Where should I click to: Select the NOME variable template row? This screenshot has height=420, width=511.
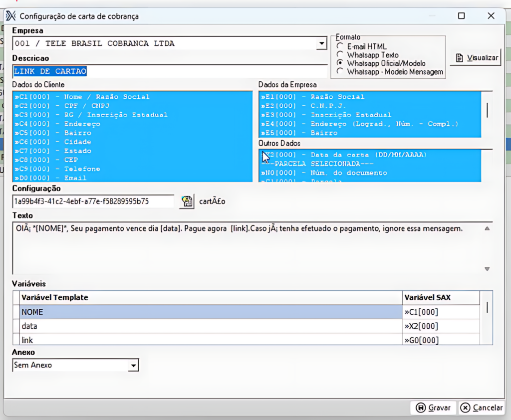point(211,312)
